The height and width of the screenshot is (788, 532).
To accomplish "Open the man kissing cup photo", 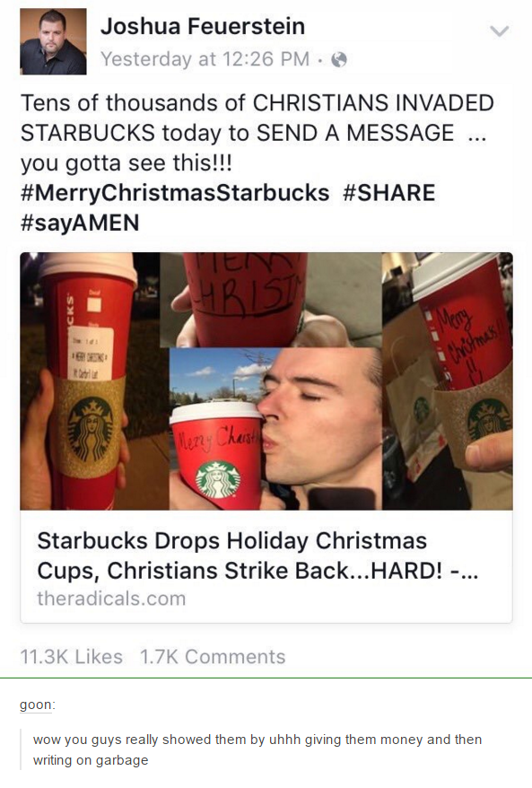I will click(275, 429).
